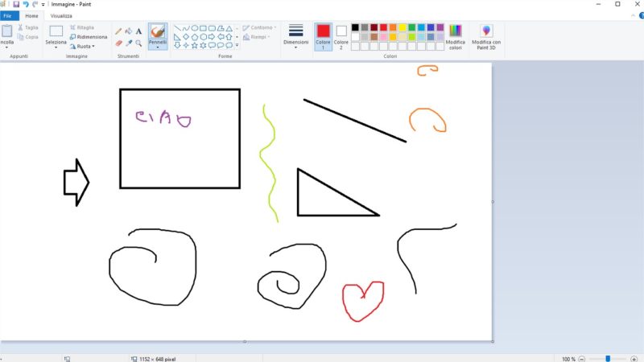This screenshot has width=644, height=362.
Task: Click the Redo arrow in title bar
Action: pyautogui.click(x=35, y=4)
